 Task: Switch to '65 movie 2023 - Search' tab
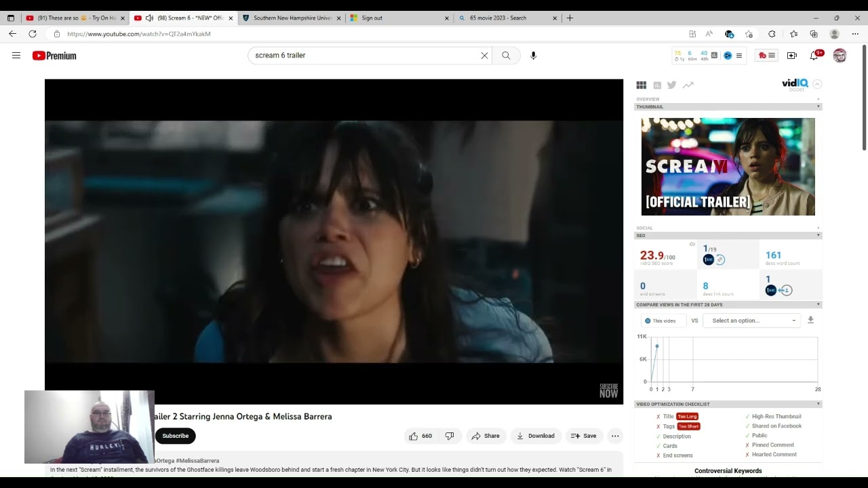coord(507,18)
